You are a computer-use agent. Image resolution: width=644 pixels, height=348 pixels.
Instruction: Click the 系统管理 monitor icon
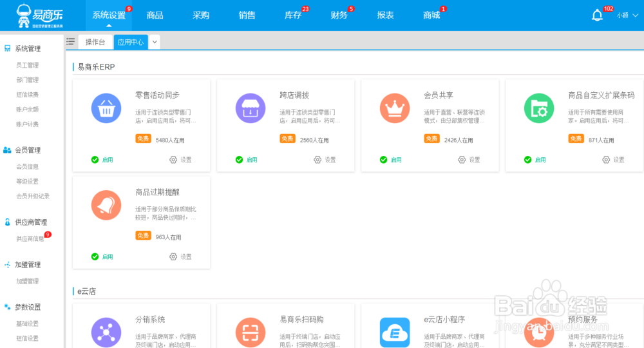point(7,48)
